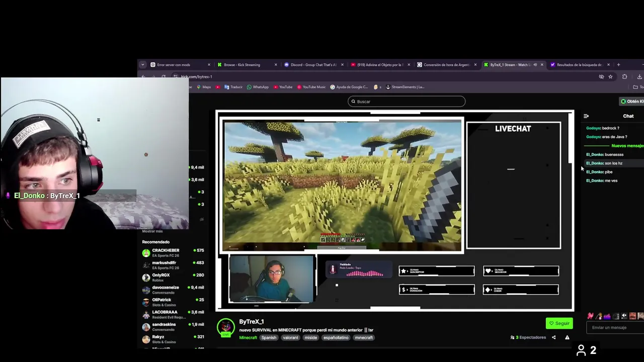Select the lowercase minecraft tag
Viewport: 644px width, 362px height.
pos(364,337)
